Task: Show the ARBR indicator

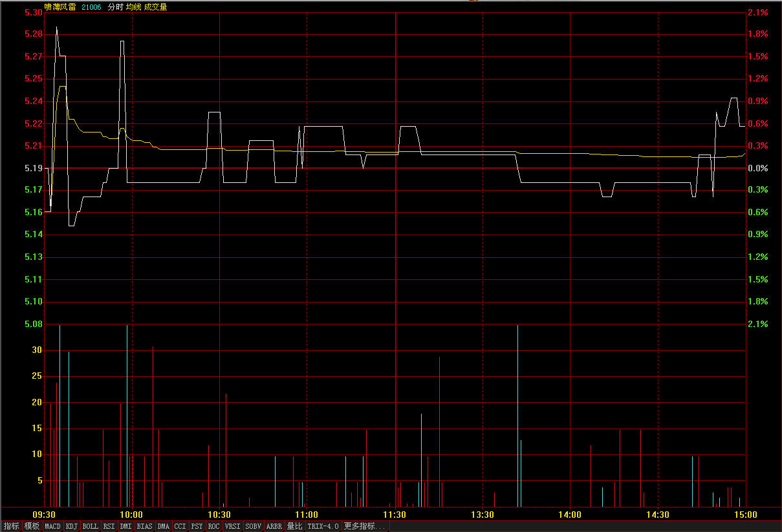Action: [274, 526]
